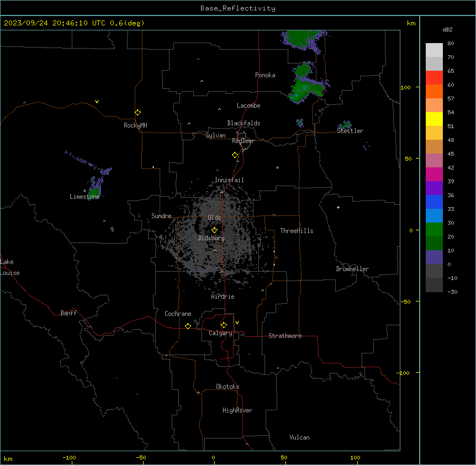Viewport: 476px width, 465px height.
Task: Click the magenta 42 dBZ legend swatch
Action: (434, 174)
